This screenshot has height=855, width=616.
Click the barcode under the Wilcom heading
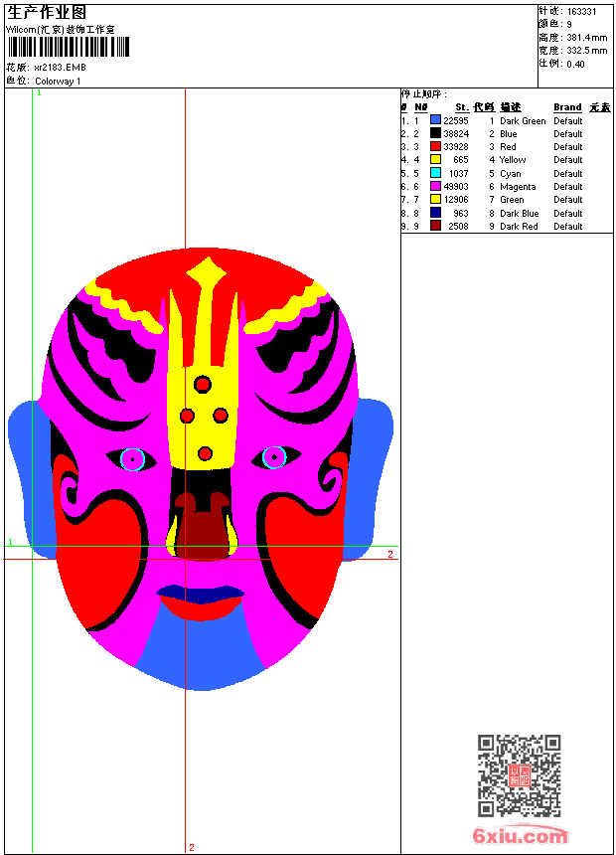tap(69, 47)
